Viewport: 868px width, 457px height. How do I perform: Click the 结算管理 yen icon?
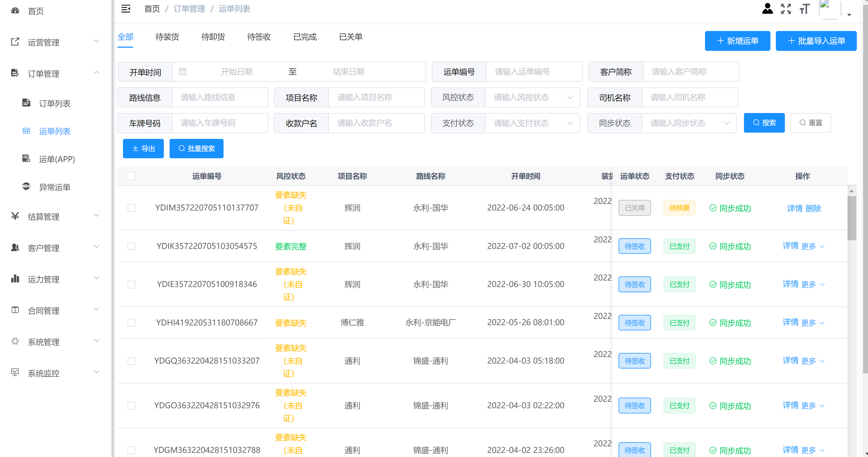[15, 216]
